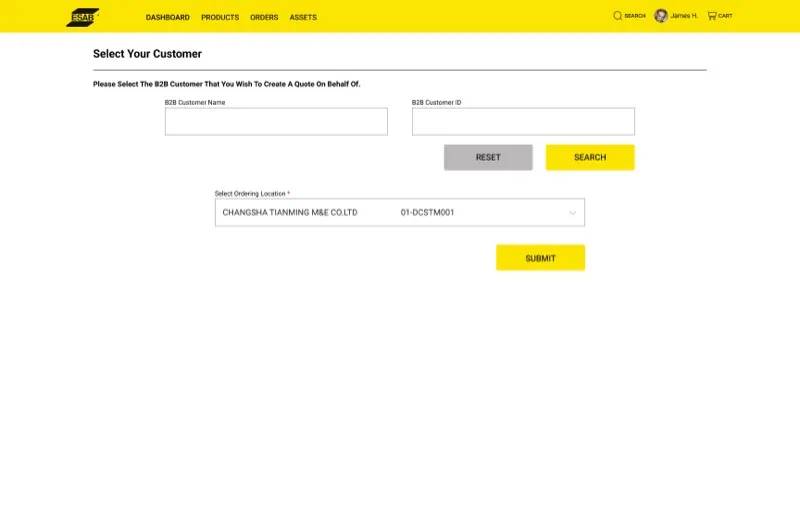Click the 01-DCSTM001 location code text
800x517 pixels.
pyautogui.click(x=427, y=212)
